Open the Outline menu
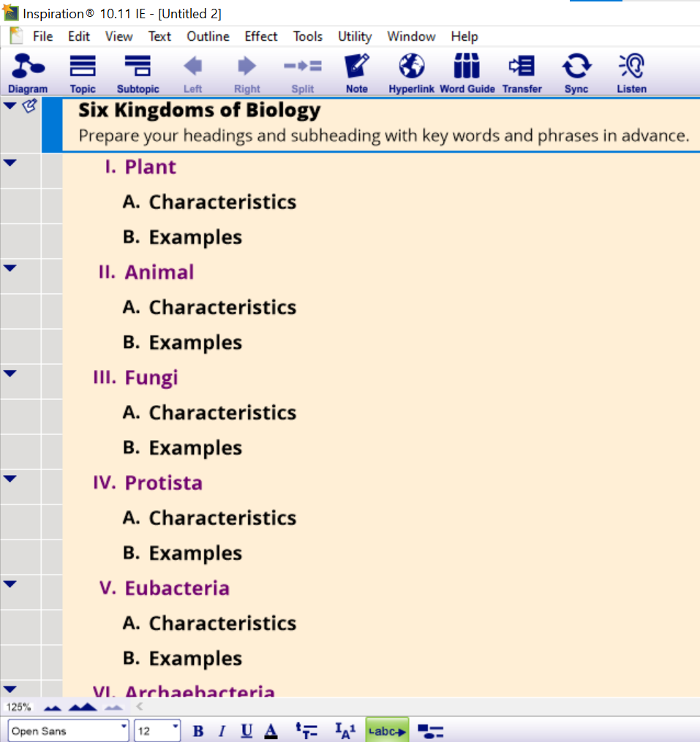700x742 pixels. click(208, 37)
